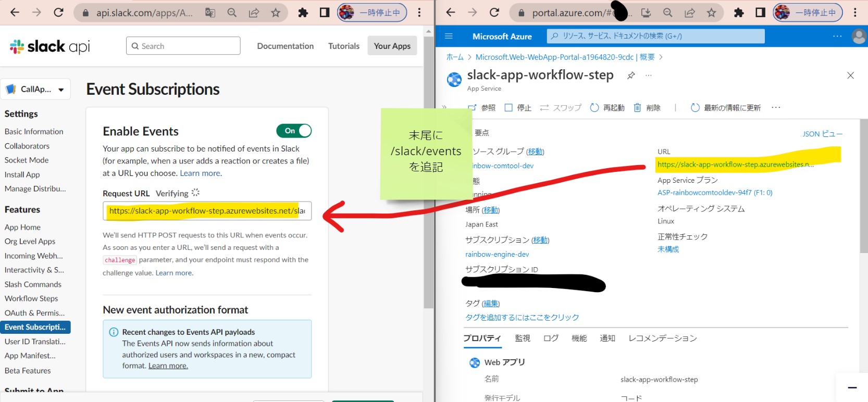Click 最新の情報に更新 refresh in Azure toolbar
This screenshot has height=402, width=868.
726,108
